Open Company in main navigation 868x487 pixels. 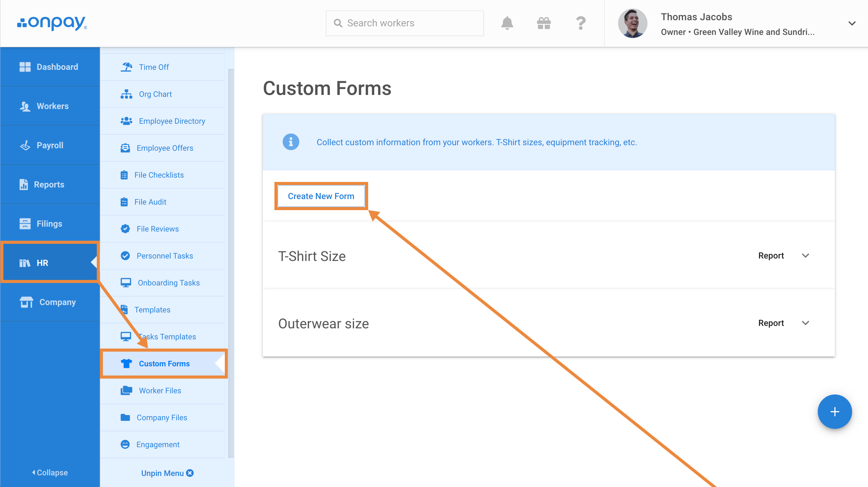[x=50, y=302]
